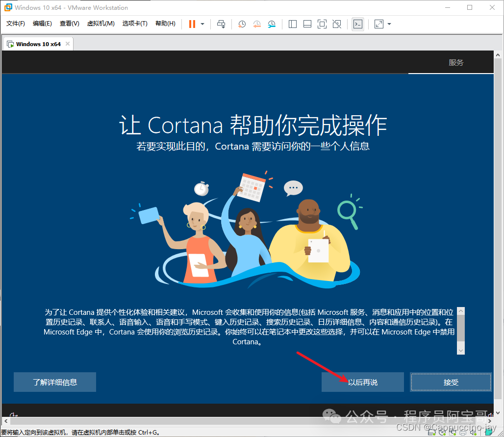Pause the virtual machine
The height and width of the screenshot is (437, 504).
click(x=192, y=24)
